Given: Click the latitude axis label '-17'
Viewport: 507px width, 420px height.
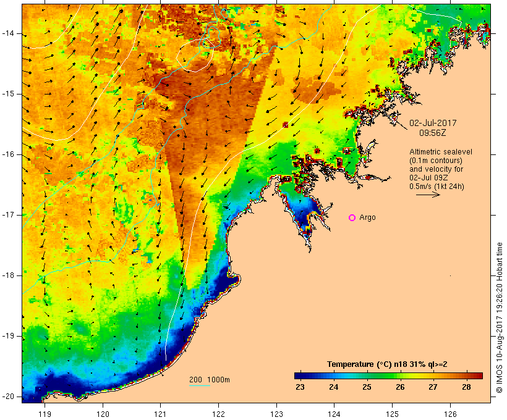Looking at the screenshot, I should pyautogui.click(x=8, y=215).
